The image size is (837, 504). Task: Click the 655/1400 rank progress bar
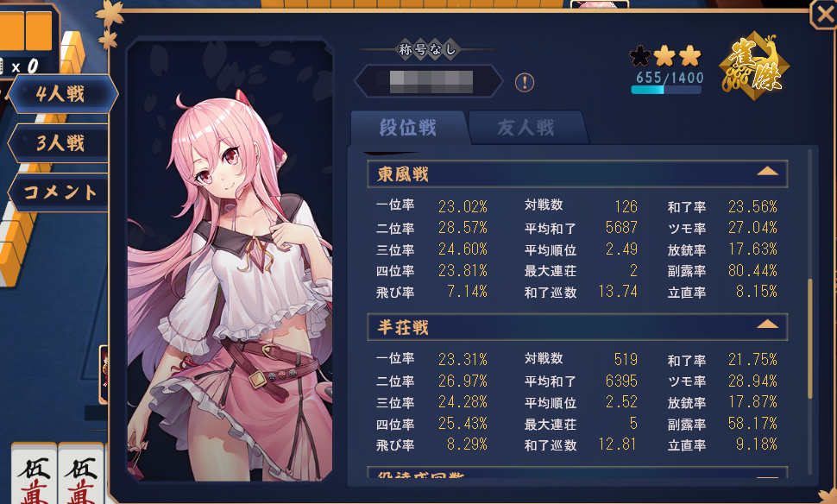(x=666, y=91)
